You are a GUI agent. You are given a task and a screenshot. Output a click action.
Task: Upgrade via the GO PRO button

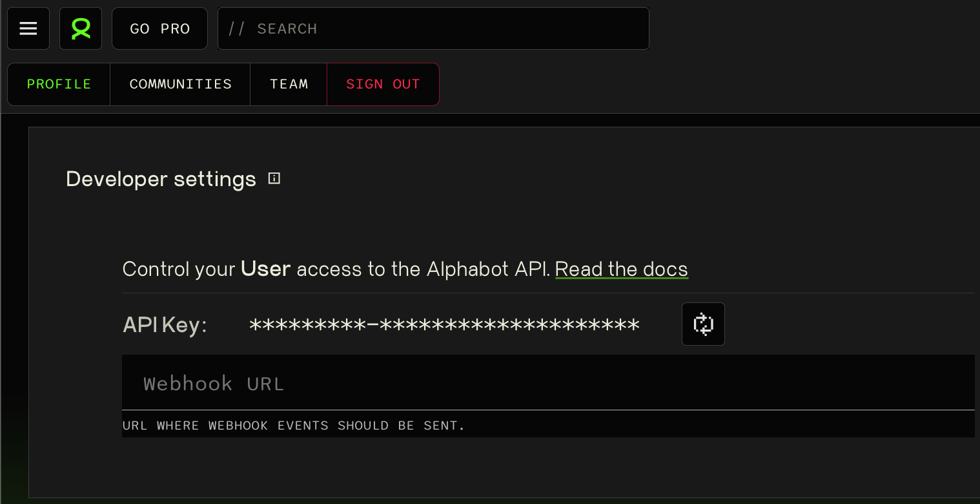160,28
